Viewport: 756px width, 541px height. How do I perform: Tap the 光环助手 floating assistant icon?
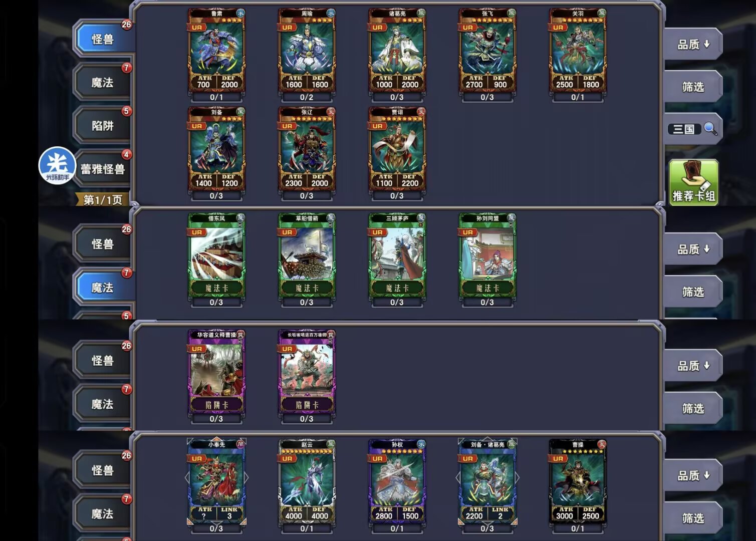click(57, 166)
